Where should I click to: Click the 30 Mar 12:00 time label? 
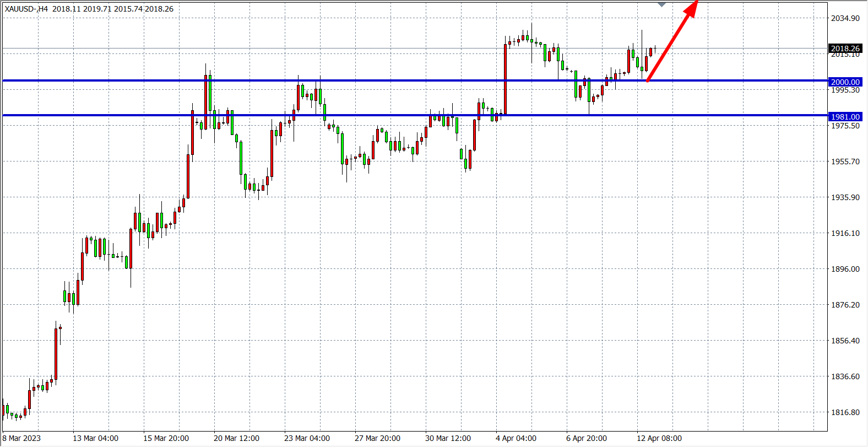(448, 438)
